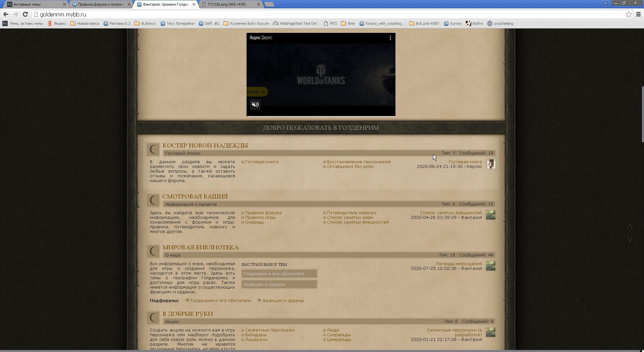Image resolution: width=644 pixels, height=352 pixels.
Task: Unmute the World of Tanks ad video
Action: 255,105
